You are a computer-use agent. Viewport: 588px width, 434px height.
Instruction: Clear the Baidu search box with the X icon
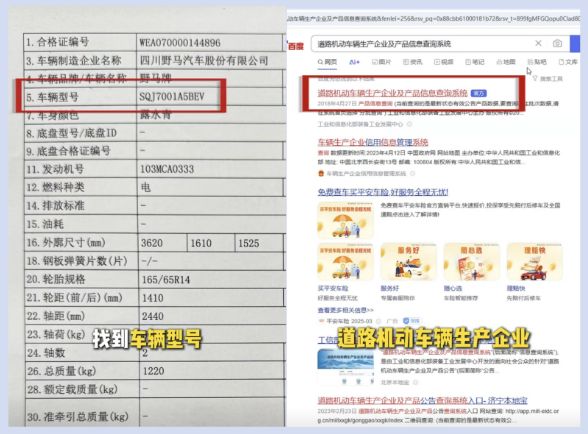tap(538, 43)
